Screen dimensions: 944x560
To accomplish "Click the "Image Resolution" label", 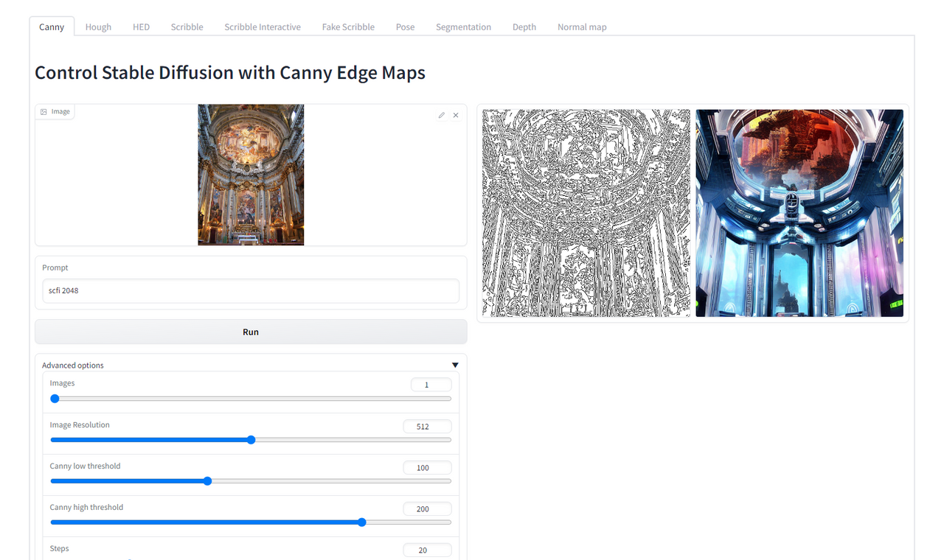I will pos(80,424).
